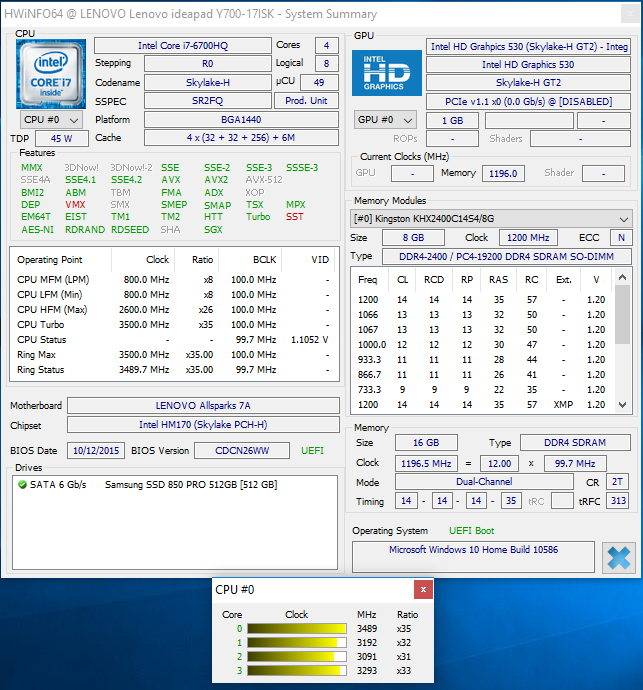This screenshot has width=643, height=690.
Task: Click the cache size field
Action: pyautogui.click(x=241, y=138)
